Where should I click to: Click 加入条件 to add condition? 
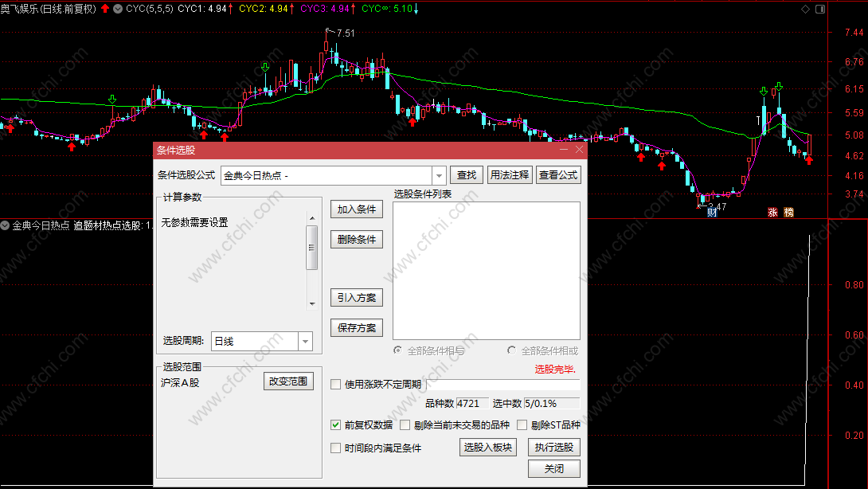[x=357, y=209]
